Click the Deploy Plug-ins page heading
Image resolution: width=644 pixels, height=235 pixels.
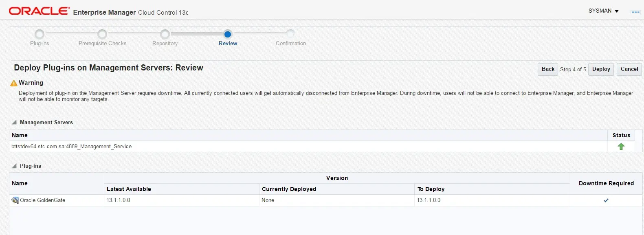(108, 68)
